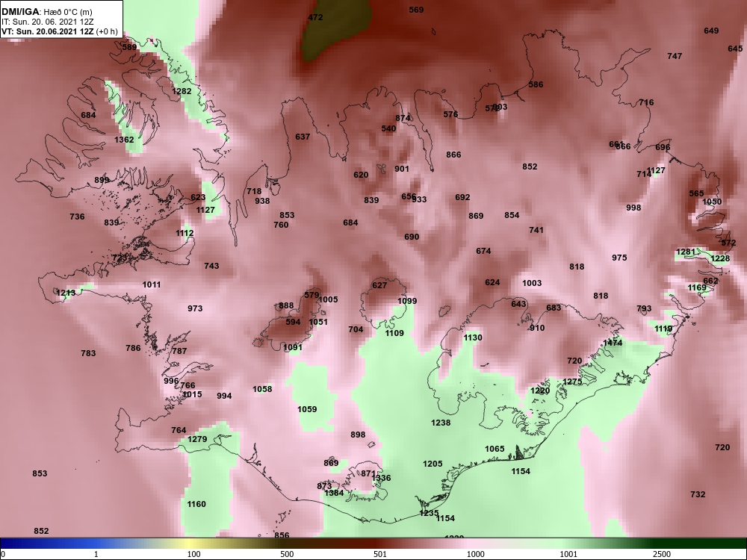Click the 1059 map value
Image resolution: width=747 pixels, height=560 pixels.
pos(307,409)
